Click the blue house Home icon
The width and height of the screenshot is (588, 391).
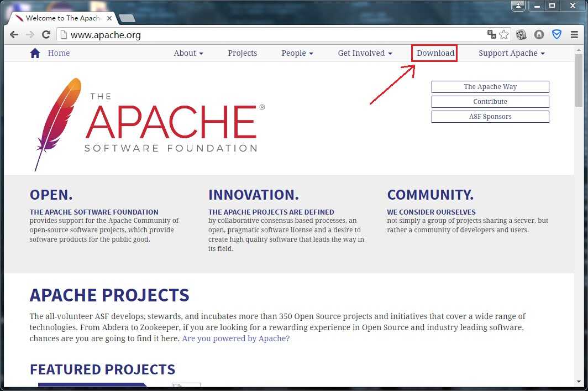coord(35,53)
